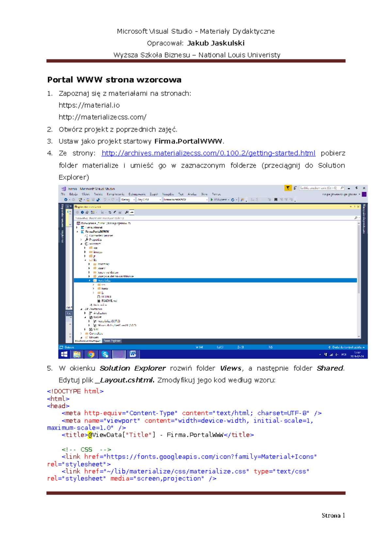Image resolution: width=392 pixels, height=554 pixels.
Task: Open Skype from the taskbar
Action: [105, 354]
